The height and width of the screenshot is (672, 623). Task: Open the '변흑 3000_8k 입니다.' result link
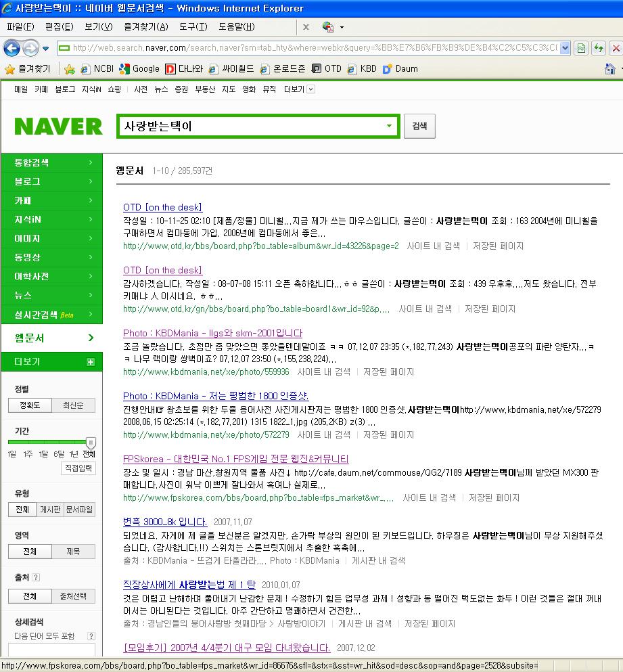[165, 522]
